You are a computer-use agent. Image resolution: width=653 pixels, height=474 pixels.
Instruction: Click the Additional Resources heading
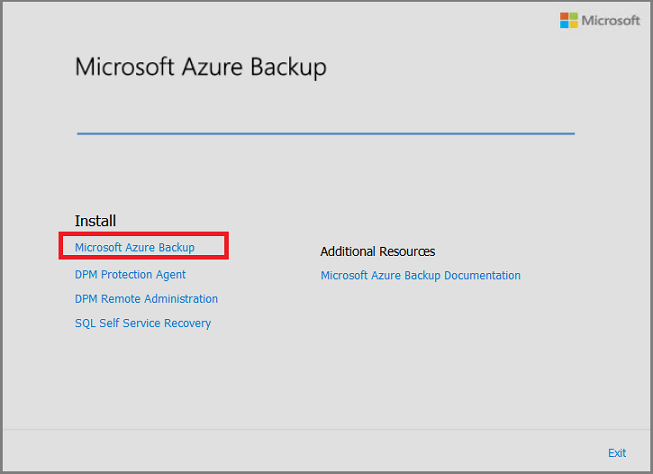tap(377, 252)
